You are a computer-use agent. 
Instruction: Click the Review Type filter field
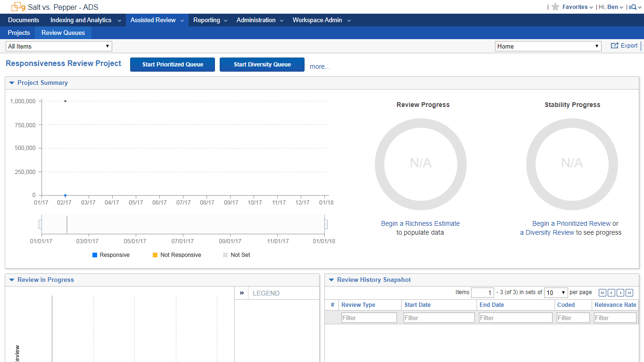[369, 318]
